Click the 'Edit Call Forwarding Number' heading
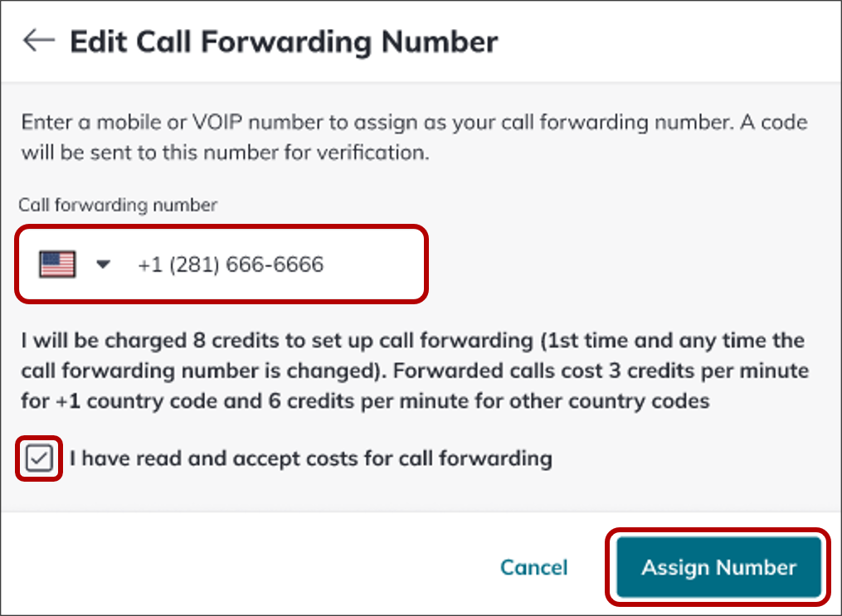The image size is (842, 616). (284, 41)
